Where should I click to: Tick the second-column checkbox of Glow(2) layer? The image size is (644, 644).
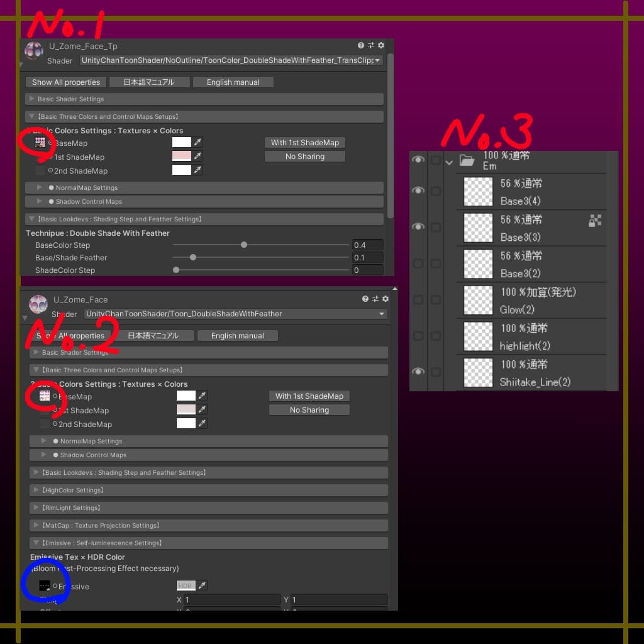436,299
